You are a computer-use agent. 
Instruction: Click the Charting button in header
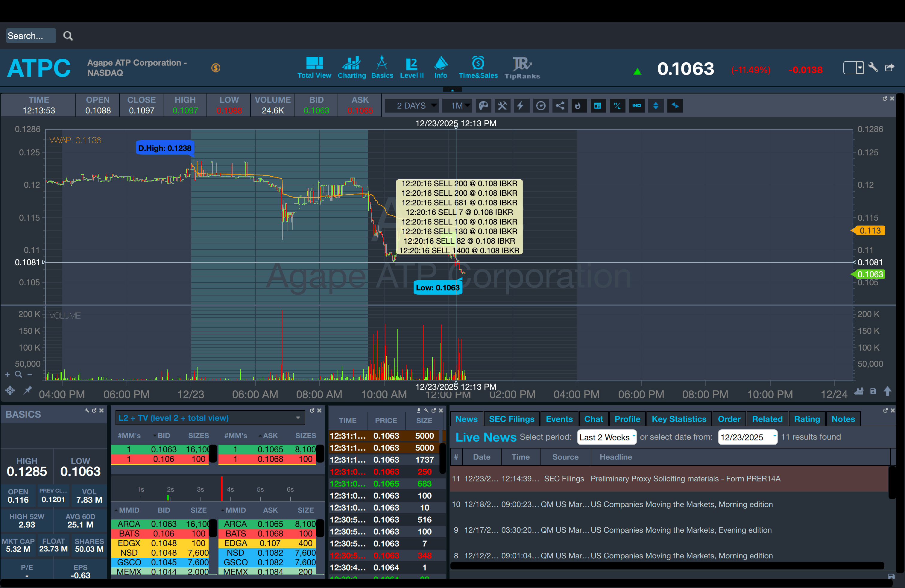(351, 68)
